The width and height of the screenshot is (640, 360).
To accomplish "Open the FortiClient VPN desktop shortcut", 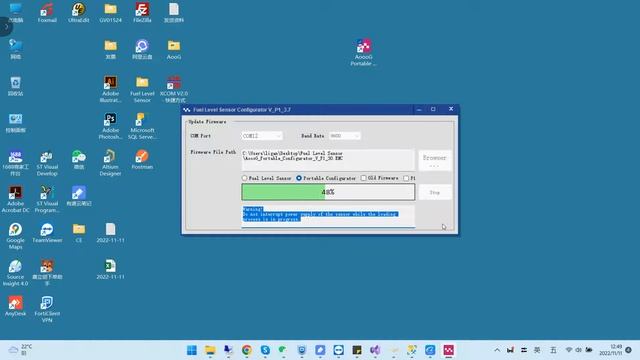I will 47,309.
